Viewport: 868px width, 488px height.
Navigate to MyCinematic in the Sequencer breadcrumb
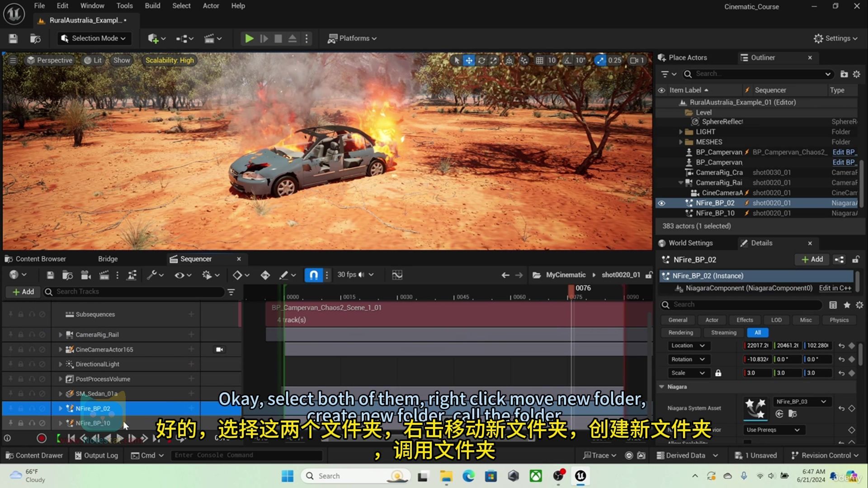pyautogui.click(x=566, y=275)
